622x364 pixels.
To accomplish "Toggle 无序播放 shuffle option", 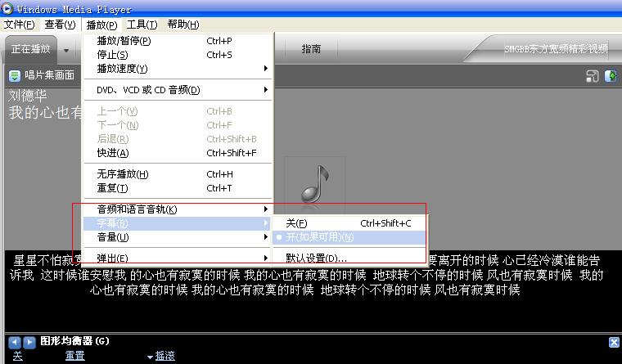I will coord(178,174).
